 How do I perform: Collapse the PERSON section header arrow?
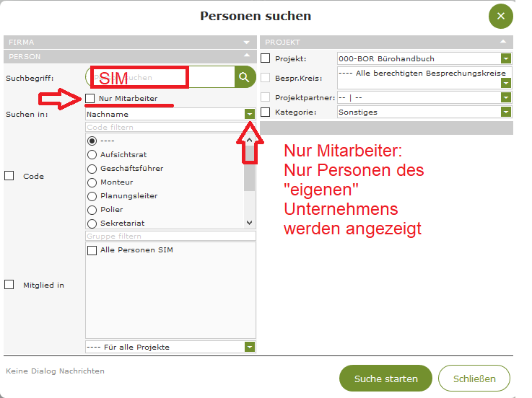point(247,56)
